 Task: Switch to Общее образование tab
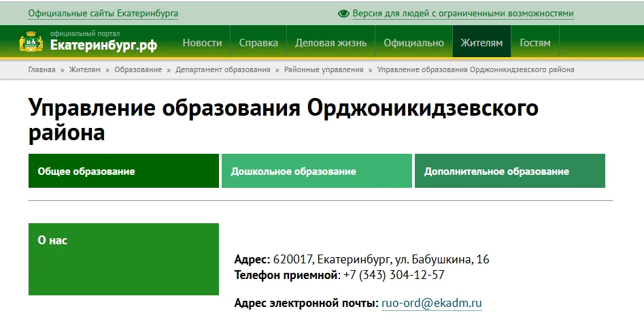(123, 171)
